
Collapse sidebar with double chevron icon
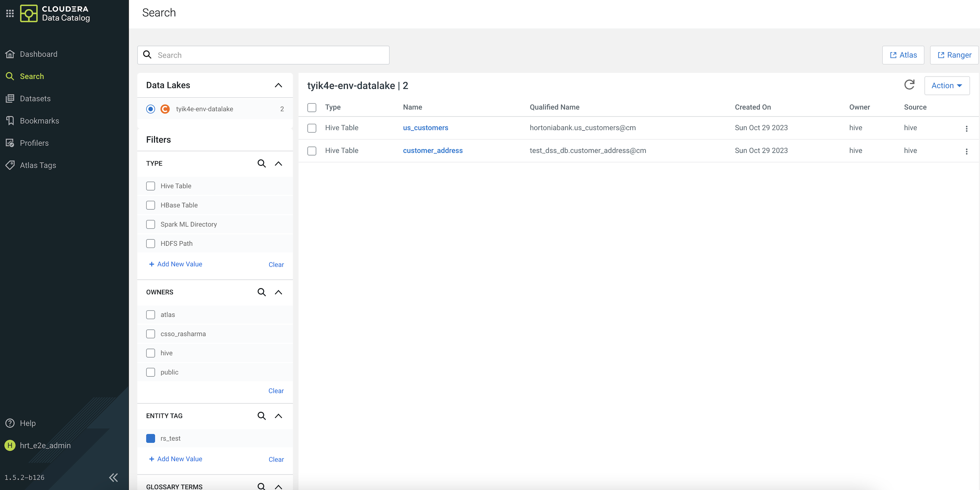coord(113,477)
